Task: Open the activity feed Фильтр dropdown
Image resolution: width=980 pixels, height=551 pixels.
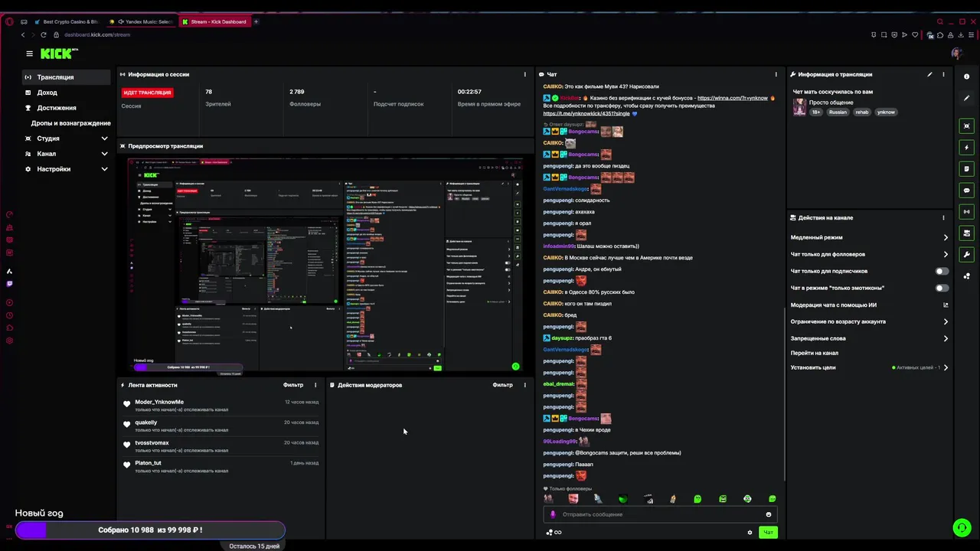Action: coord(293,385)
